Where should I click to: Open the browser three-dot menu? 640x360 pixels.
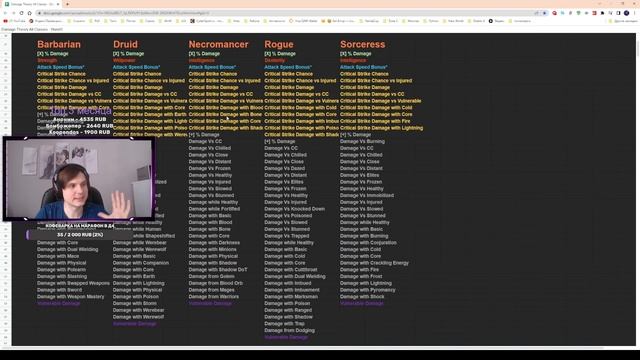(635, 13)
